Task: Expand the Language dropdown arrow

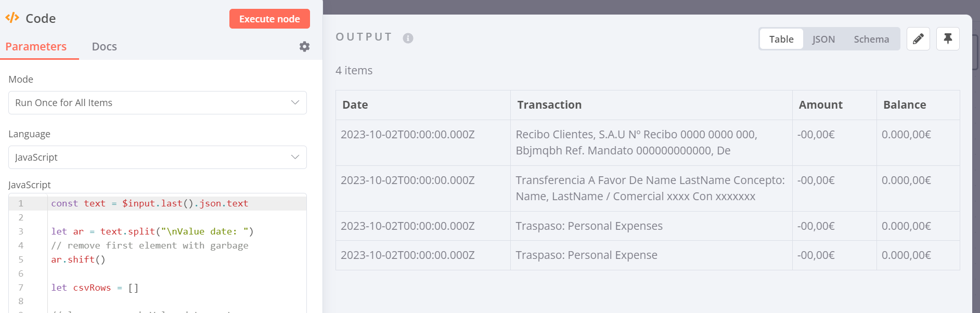Action: click(x=295, y=157)
